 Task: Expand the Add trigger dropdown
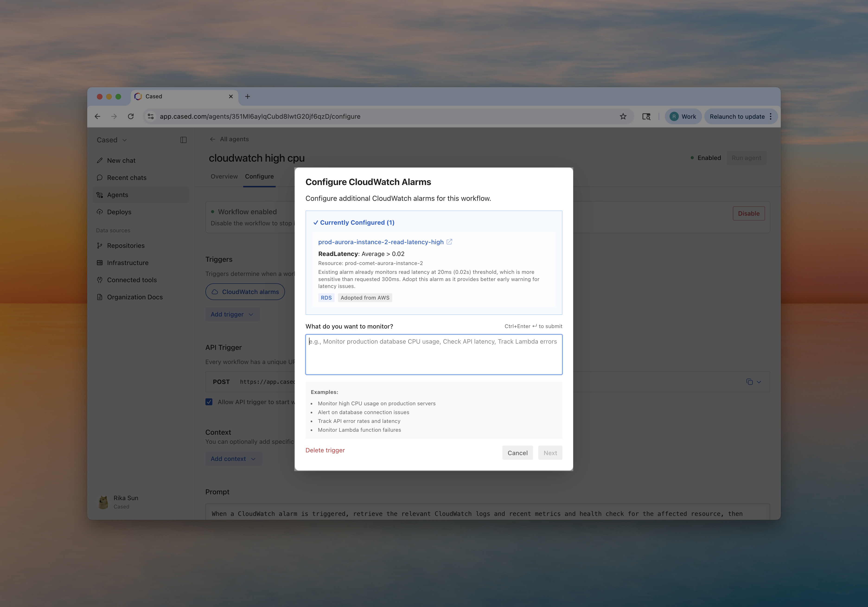[x=232, y=314]
